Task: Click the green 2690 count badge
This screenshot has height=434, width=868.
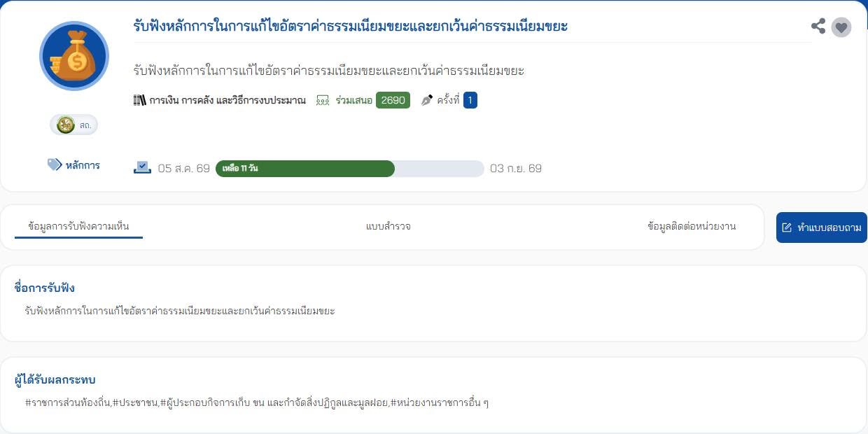Action: click(393, 100)
